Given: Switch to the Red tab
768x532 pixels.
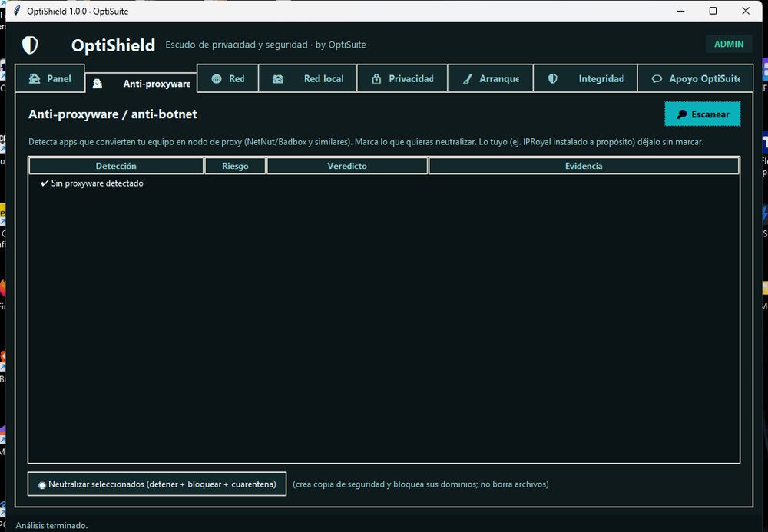Looking at the screenshot, I should (228, 78).
